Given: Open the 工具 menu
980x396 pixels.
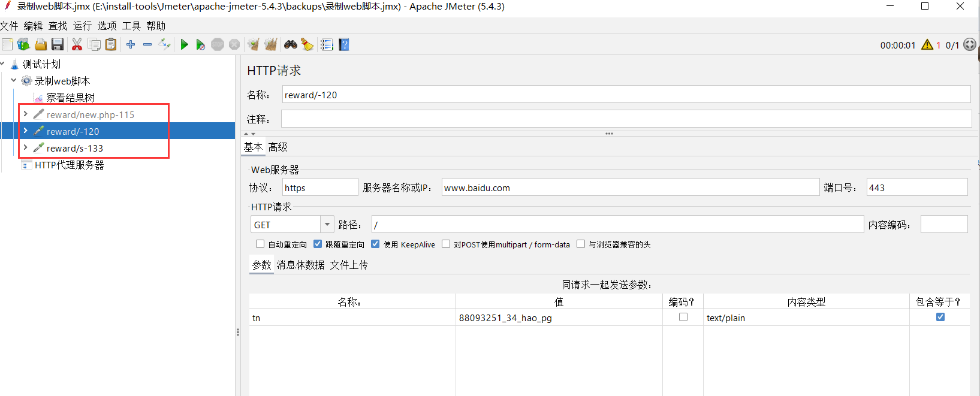Looking at the screenshot, I should pyautogui.click(x=131, y=26).
